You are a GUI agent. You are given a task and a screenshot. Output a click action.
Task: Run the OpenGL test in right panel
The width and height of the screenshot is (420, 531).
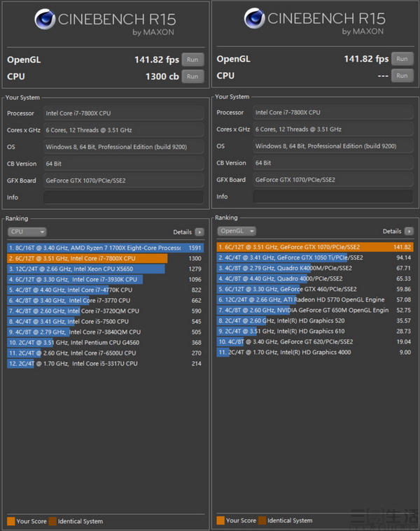[402, 59]
